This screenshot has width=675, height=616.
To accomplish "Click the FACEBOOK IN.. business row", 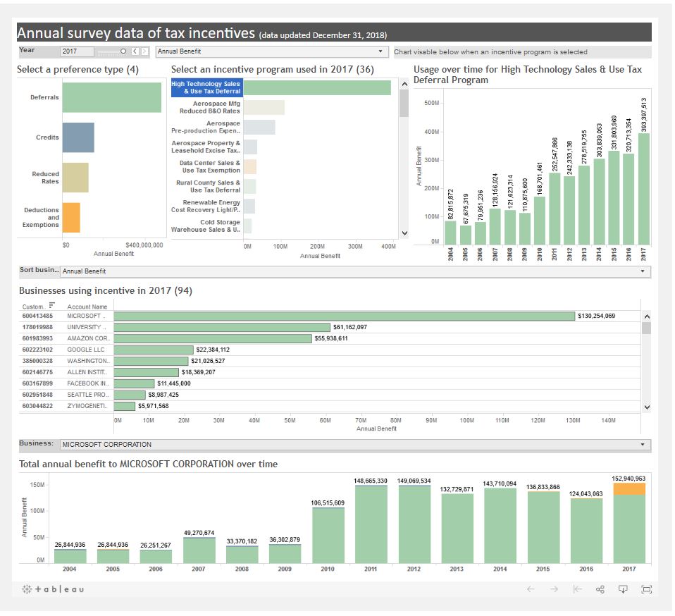I will [x=135, y=383].
